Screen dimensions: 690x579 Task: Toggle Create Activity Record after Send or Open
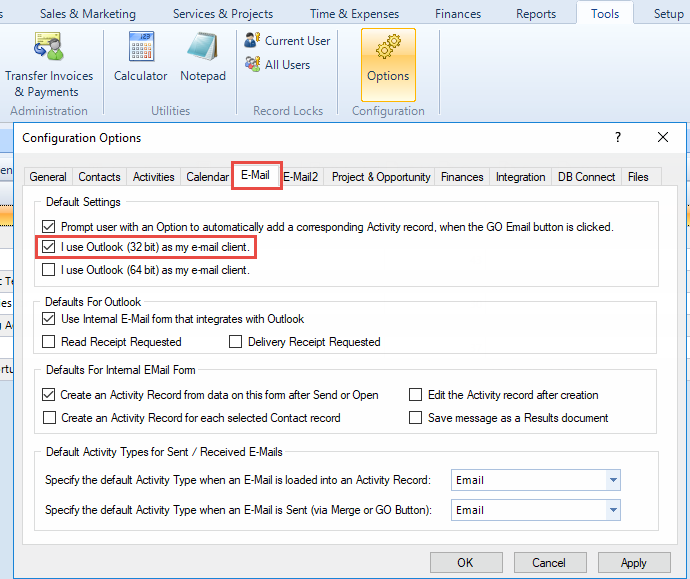48,395
